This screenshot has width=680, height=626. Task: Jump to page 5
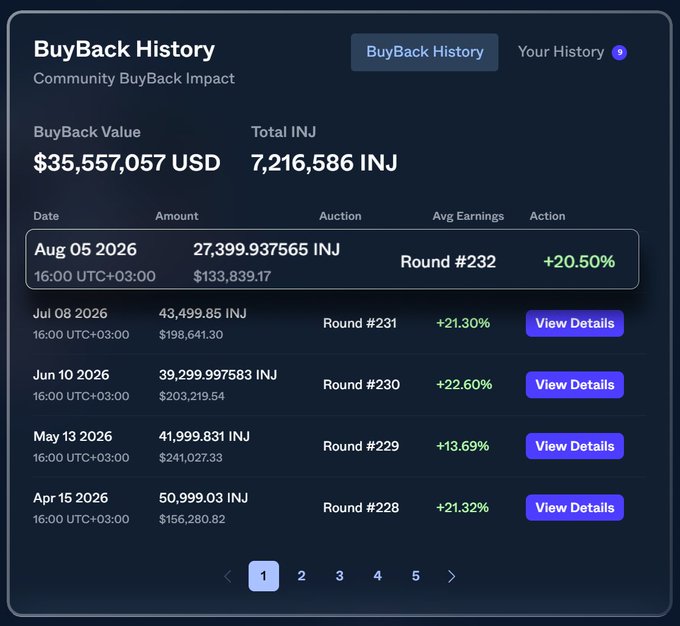click(x=415, y=576)
